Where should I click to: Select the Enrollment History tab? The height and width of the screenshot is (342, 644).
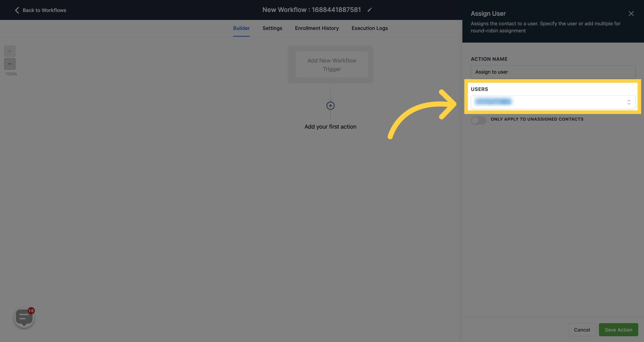tap(317, 28)
